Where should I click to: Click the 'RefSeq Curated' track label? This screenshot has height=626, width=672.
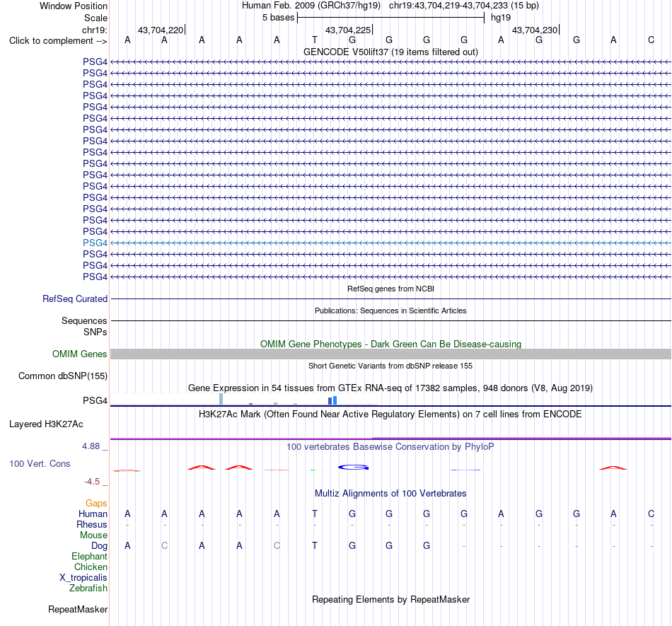pyautogui.click(x=74, y=299)
